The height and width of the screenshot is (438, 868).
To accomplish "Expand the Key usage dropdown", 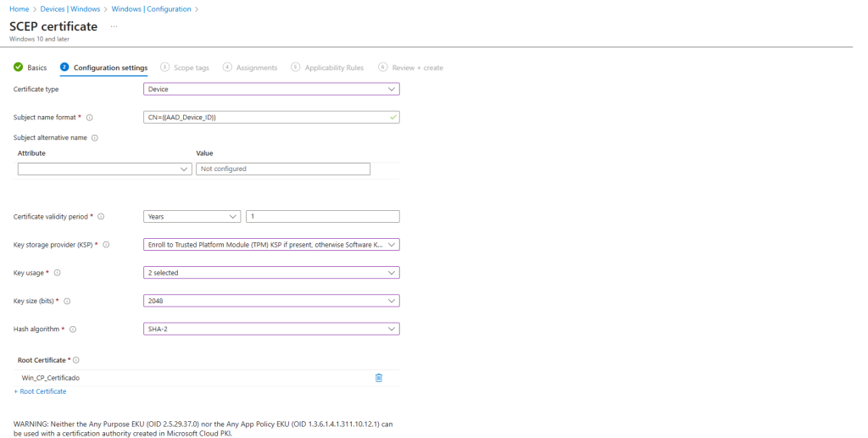I will [x=271, y=273].
